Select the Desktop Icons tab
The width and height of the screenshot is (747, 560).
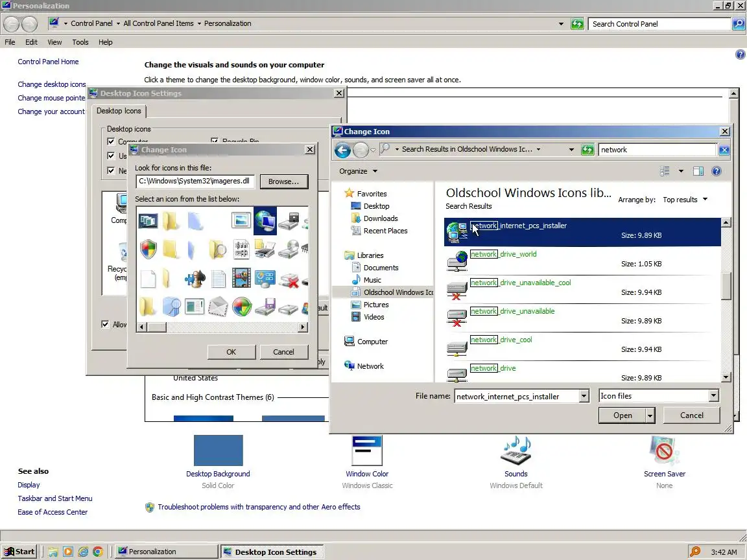tap(119, 111)
